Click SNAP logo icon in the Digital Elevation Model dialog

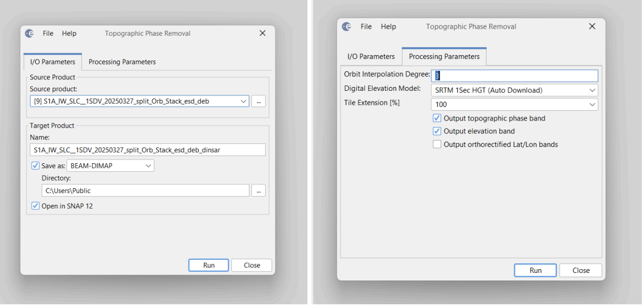point(347,27)
